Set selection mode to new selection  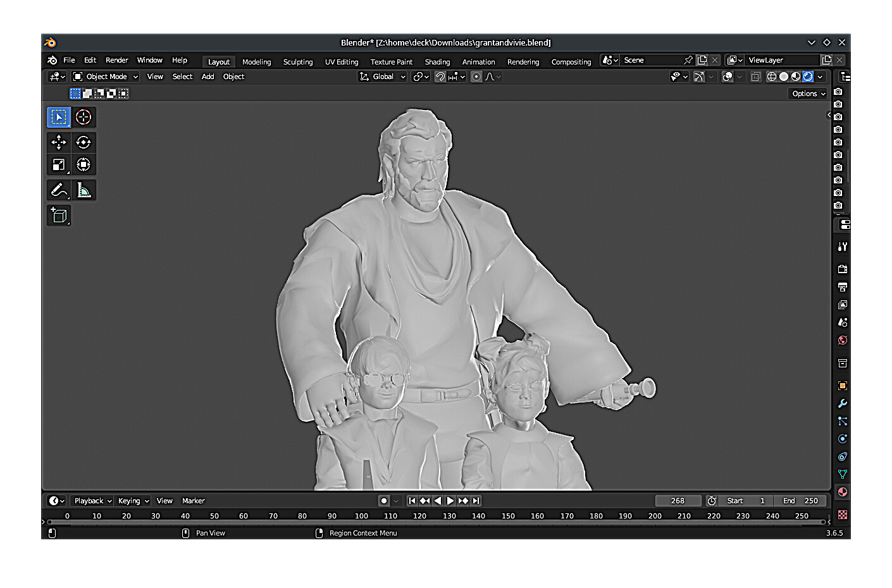point(75,94)
